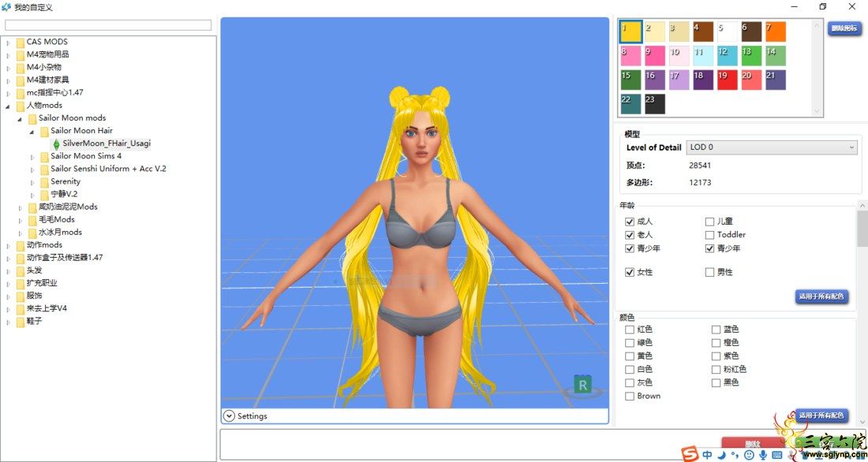
Task: Open the soft keyboard icon in the IME bar
Action: coord(776,455)
